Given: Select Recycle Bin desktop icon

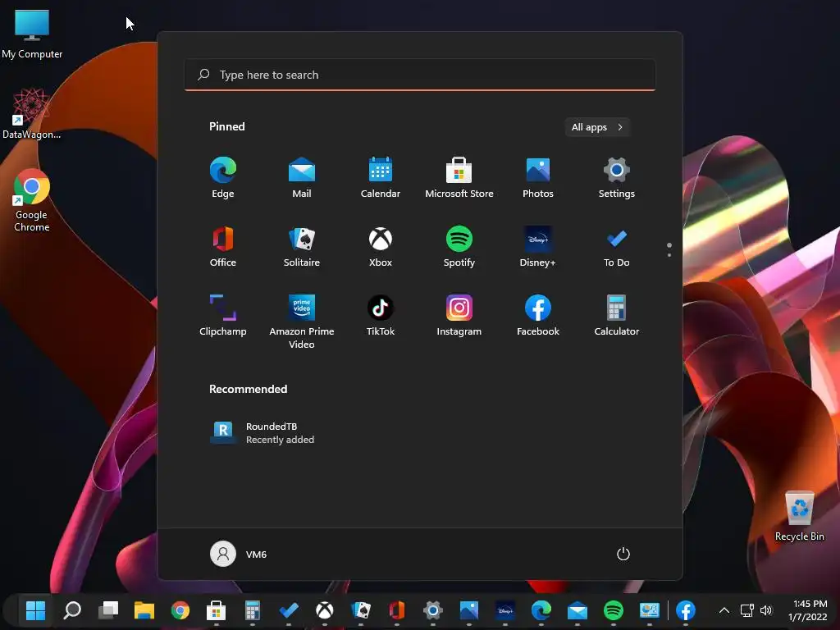Looking at the screenshot, I should [x=799, y=516].
